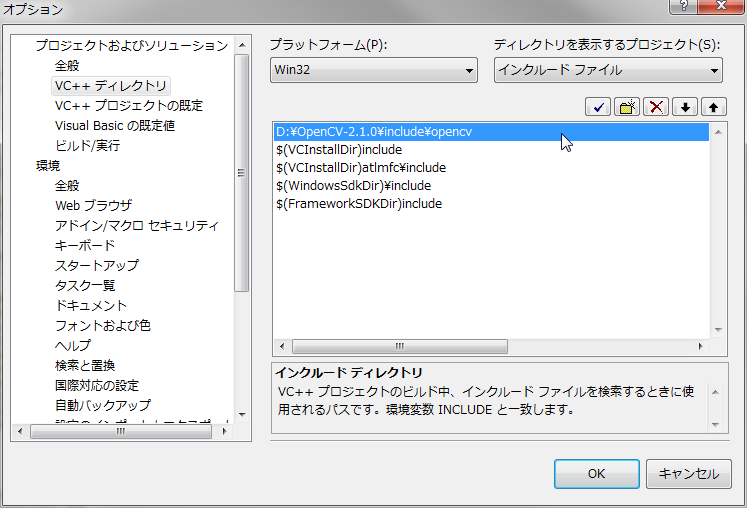Select 全般 under プロジェクトおよびソリューション
Screen dimensions: 747x508
click(67, 65)
